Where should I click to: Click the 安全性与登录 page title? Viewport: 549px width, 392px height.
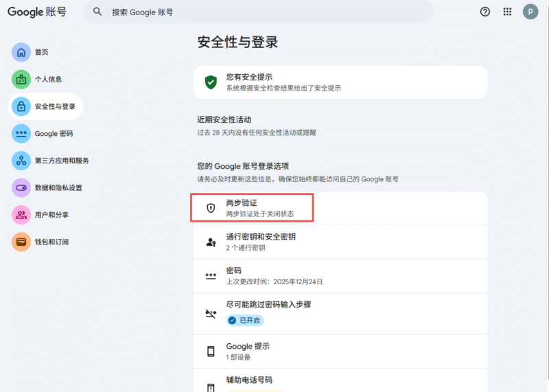[x=237, y=42]
